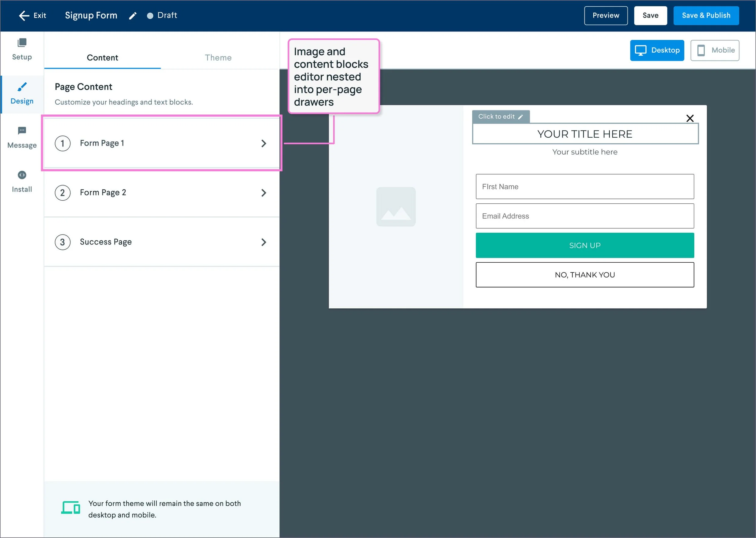Viewport: 756px width, 538px height.
Task: Open the Install code icon section
Action: [x=22, y=175]
